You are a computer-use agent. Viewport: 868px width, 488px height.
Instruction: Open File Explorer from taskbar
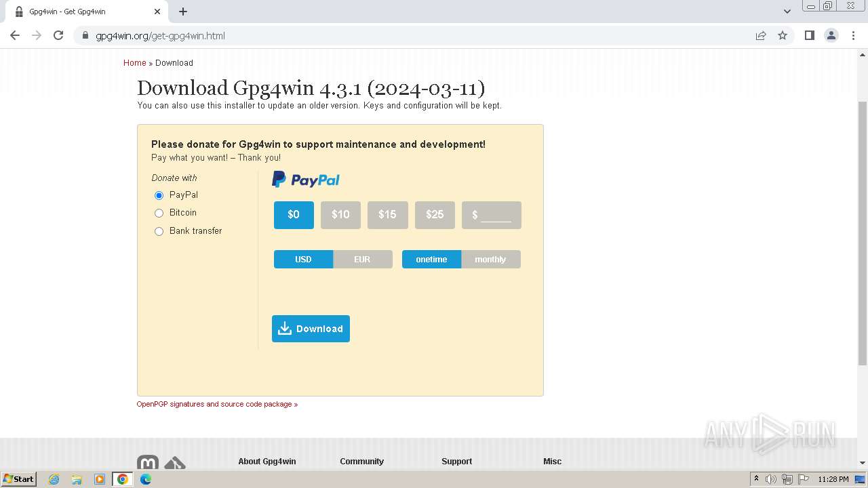[x=77, y=479]
